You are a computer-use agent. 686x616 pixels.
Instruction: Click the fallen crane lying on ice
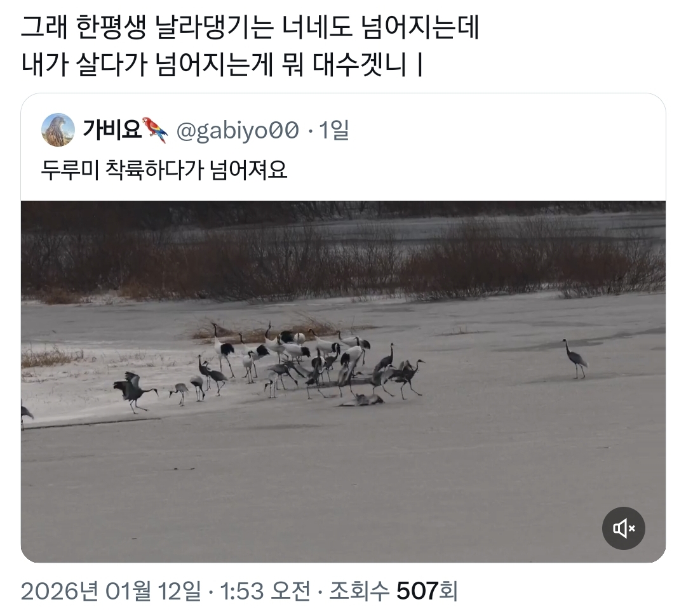coord(362,399)
